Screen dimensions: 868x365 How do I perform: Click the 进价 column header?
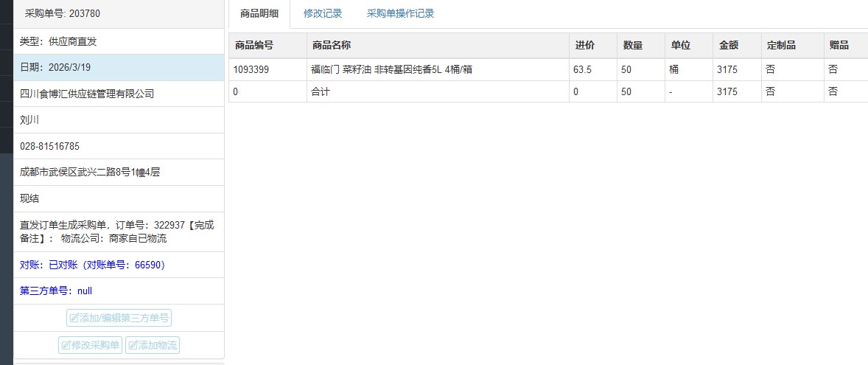click(x=585, y=45)
